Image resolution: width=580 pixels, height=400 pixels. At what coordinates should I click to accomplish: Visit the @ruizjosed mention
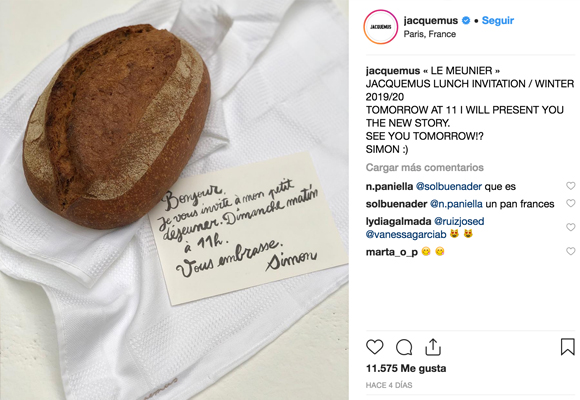(x=459, y=221)
